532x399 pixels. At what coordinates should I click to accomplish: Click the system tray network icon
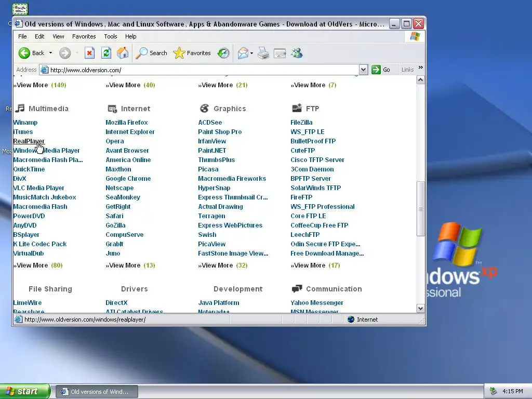(494, 391)
